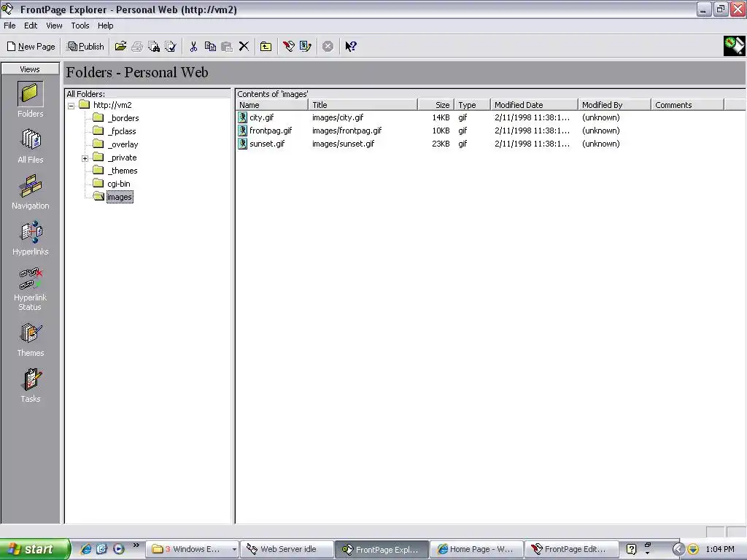This screenshot has height=560, width=747.
Task: Click the Help pointer toolbar icon
Action: click(351, 46)
